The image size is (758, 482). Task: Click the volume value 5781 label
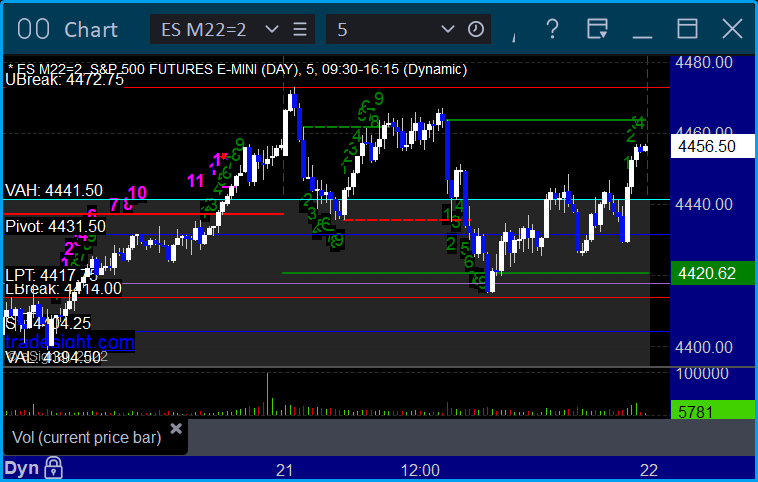(713, 410)
